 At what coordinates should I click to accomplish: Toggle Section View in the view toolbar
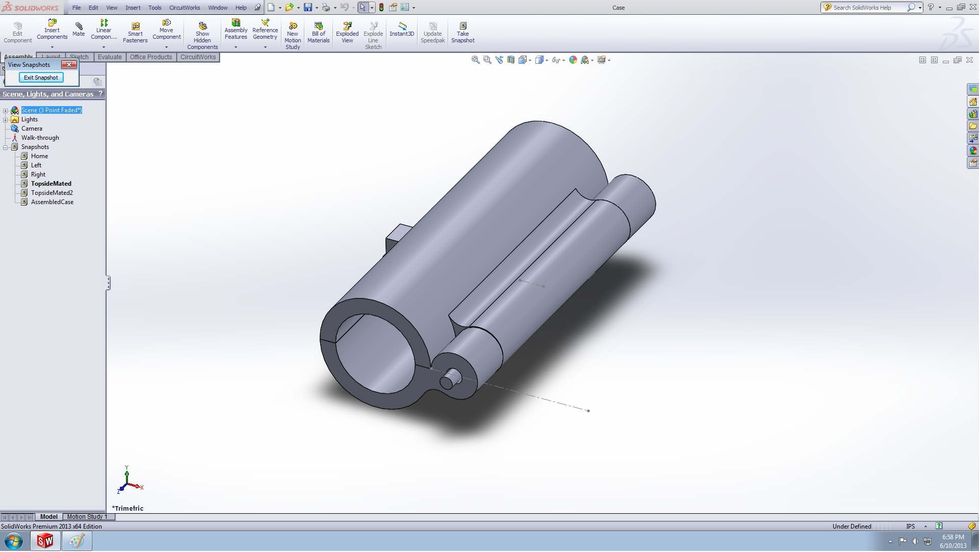click(510, 60)
